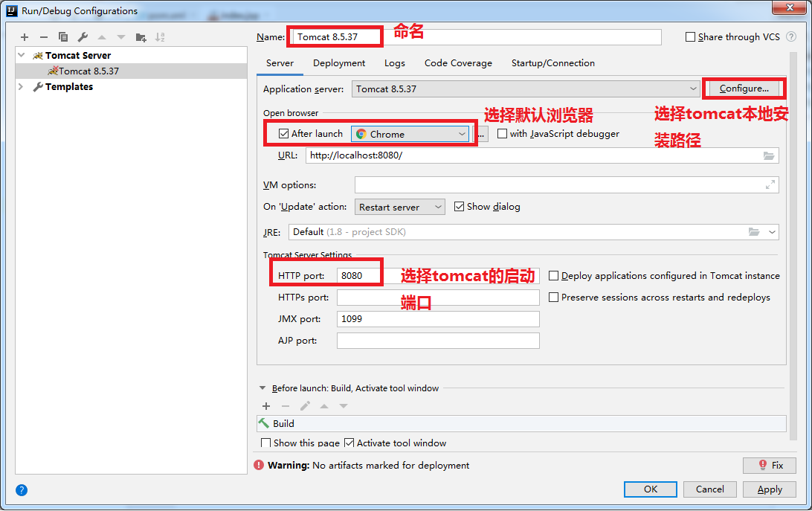This screenshot has width=812, height=511.
Task: Select the Build task row
Action: [x=521, y=423]
